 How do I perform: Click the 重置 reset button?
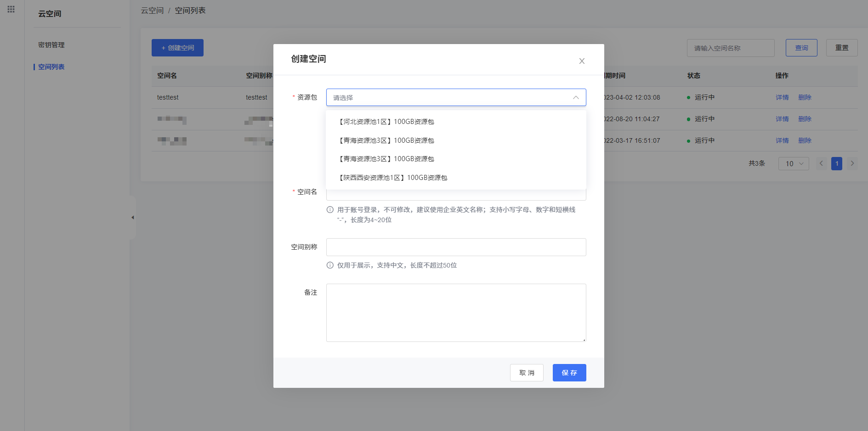pos(841,48)
